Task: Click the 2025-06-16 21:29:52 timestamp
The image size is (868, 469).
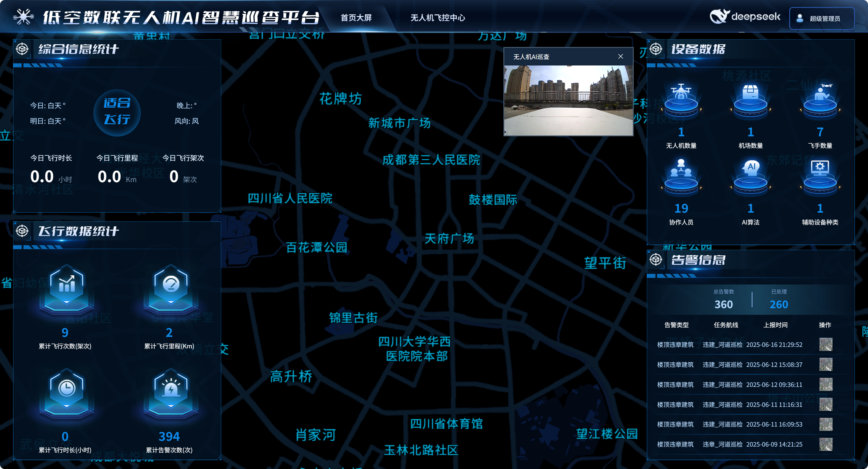Action: click(774, 345)
